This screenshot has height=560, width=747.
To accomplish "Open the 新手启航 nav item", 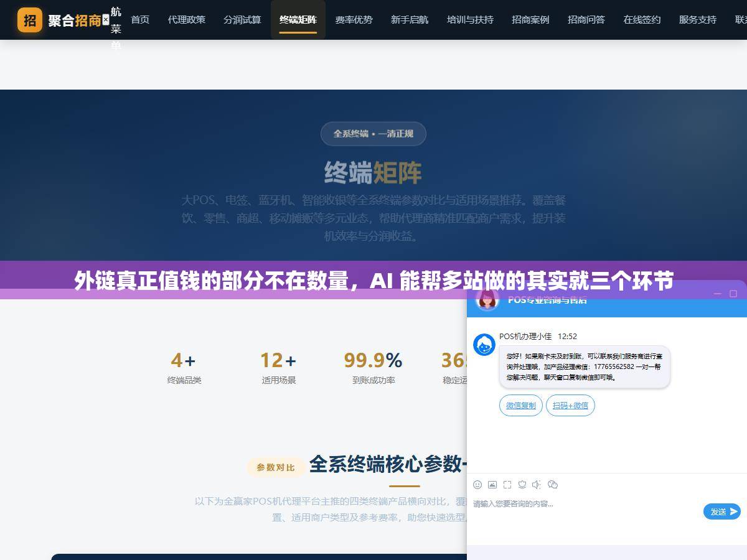I will (410, 20).
